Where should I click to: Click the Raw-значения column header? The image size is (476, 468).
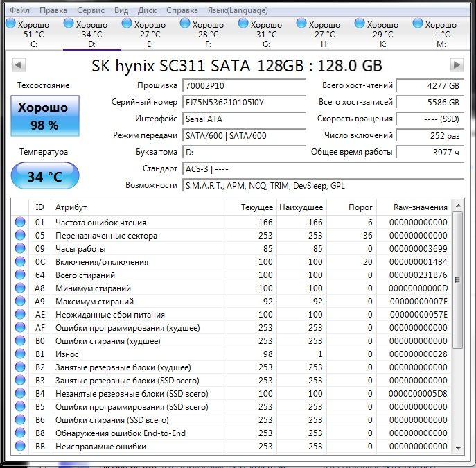click(414, 207)
